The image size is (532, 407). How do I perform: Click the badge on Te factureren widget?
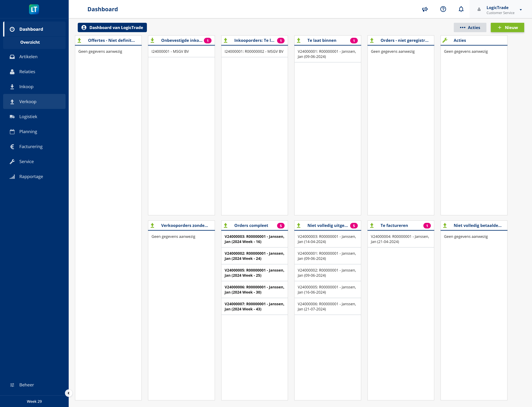[x=427, y=226]
